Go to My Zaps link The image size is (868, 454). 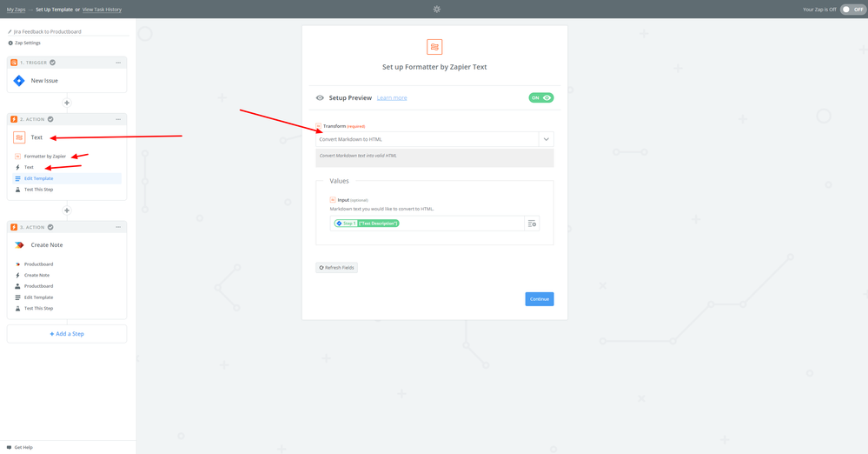tap(16, 10)
